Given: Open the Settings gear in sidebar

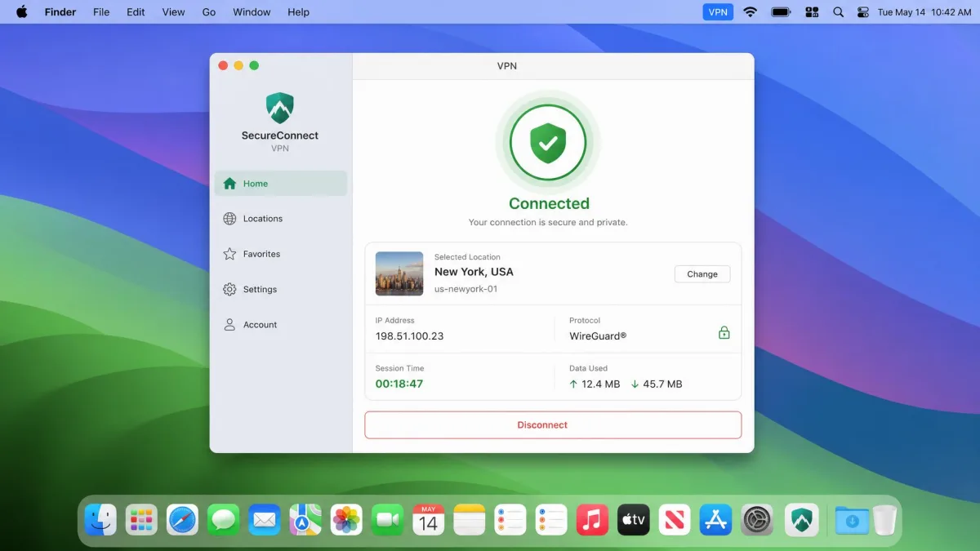Looking at the screenshot, I should pos(280,289).
